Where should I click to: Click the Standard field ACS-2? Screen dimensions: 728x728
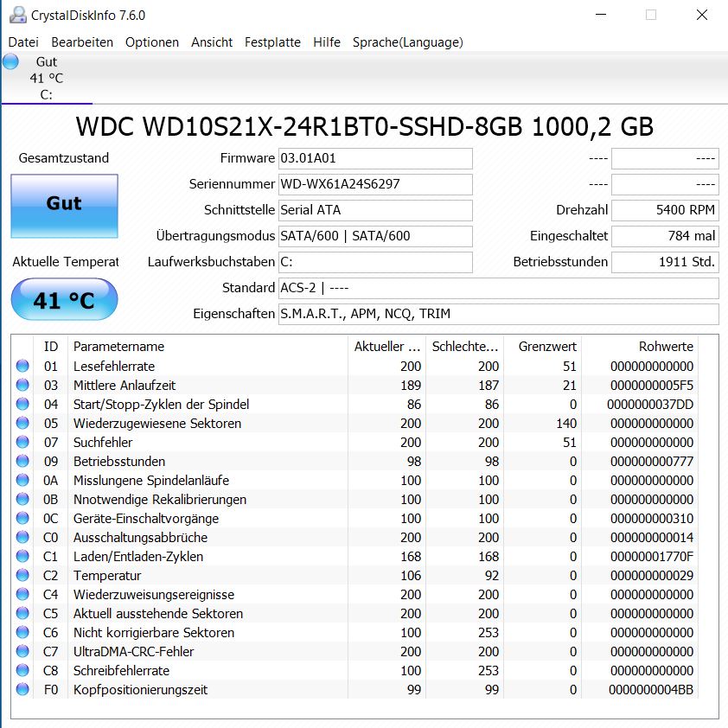498,288
